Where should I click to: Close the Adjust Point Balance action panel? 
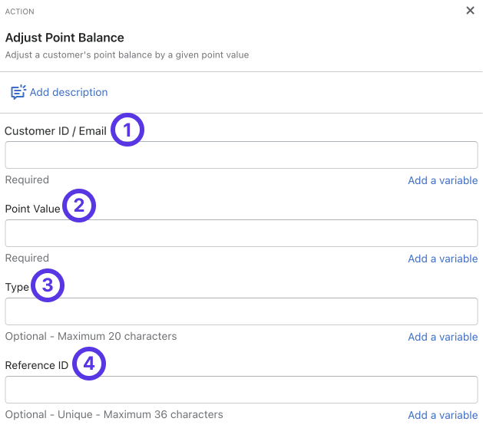[x=470, y=11]
